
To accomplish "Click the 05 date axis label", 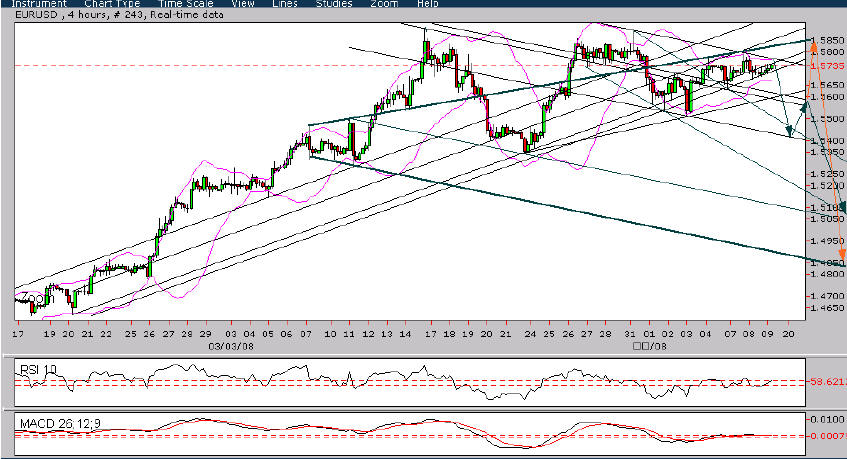I will pyautogui.click(x=268, y=334).
